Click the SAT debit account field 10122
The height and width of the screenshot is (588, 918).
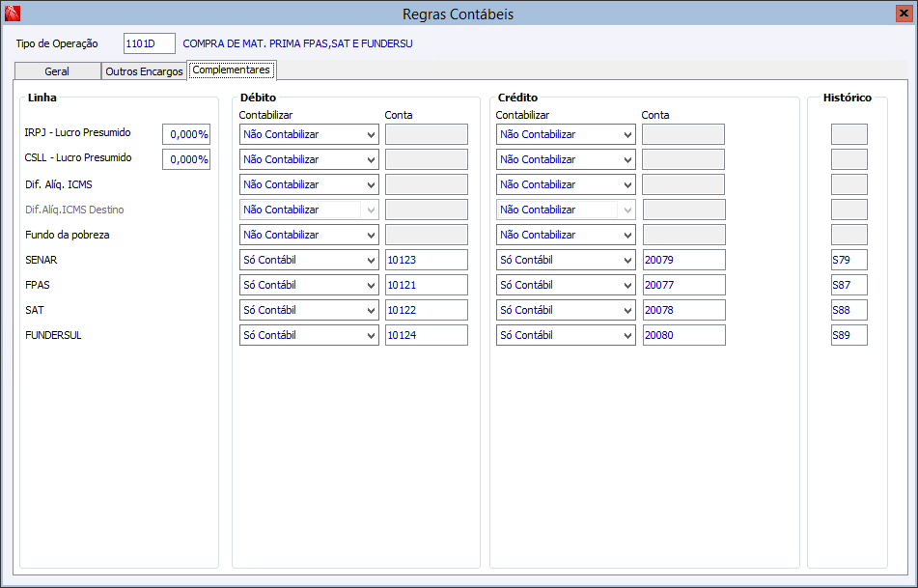coord(426,310)
